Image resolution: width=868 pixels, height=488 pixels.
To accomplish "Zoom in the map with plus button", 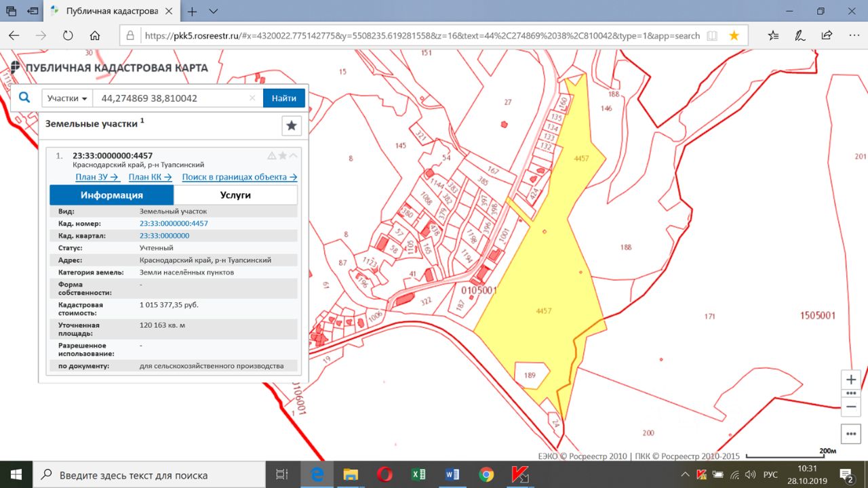I will [x=852, y=380].
